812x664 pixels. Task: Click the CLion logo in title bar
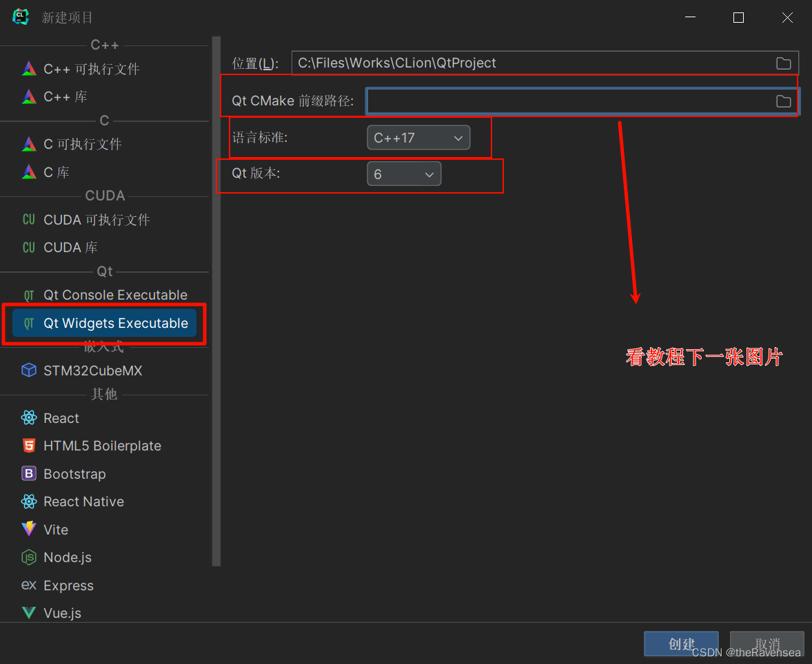tap(20, 17)
